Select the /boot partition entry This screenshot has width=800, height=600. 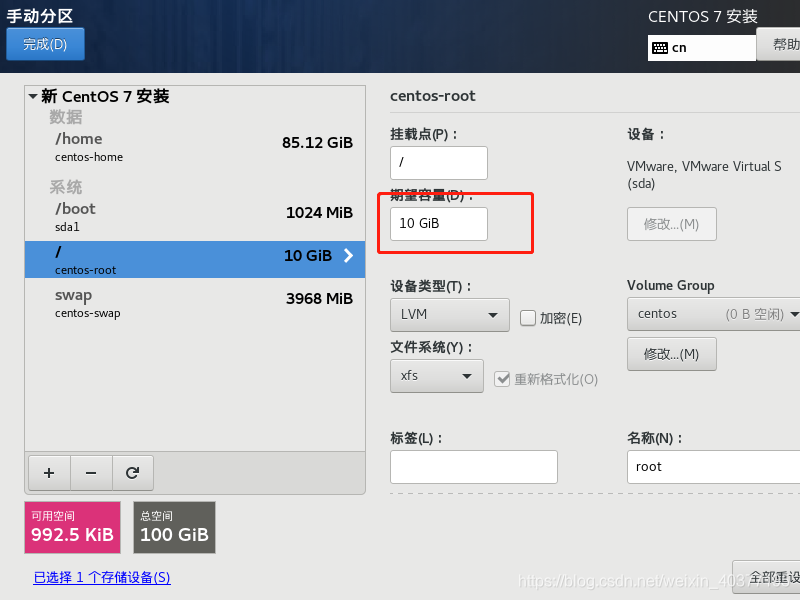click(150, 215)
